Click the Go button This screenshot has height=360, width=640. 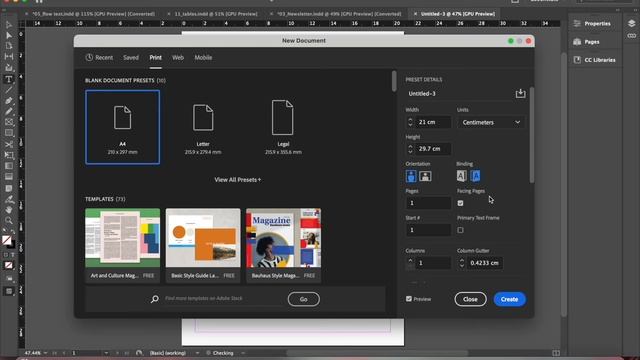pyautogui.click(x=304, y=299)
